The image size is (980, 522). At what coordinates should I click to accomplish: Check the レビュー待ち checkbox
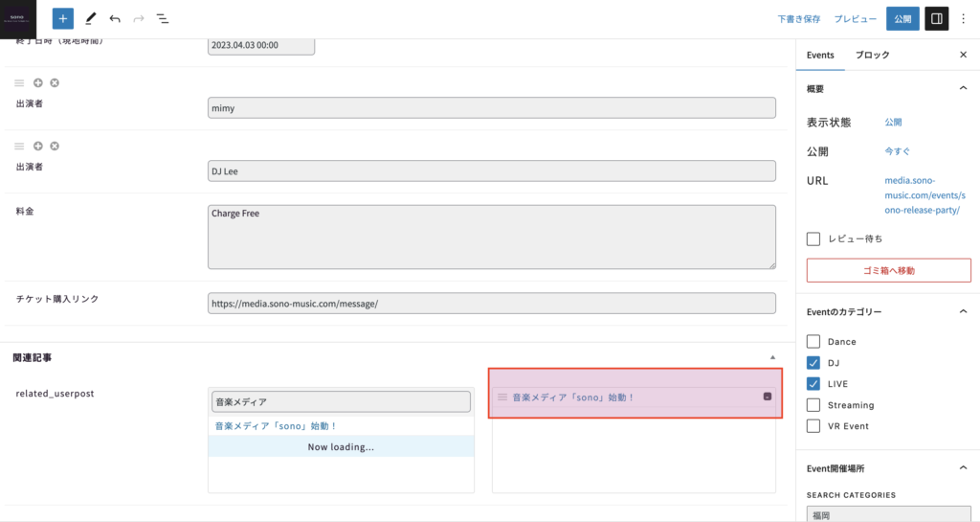coord(813,238)
